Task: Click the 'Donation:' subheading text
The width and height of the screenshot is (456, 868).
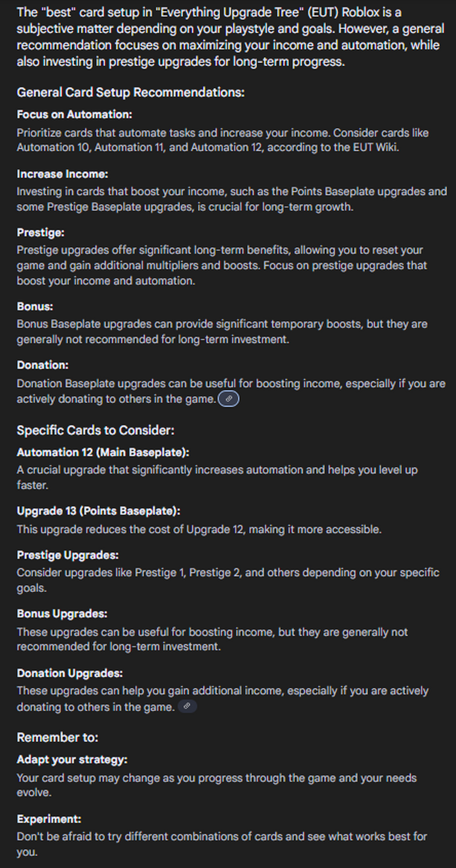Action: pyautogui.click(x=42, y=365)
